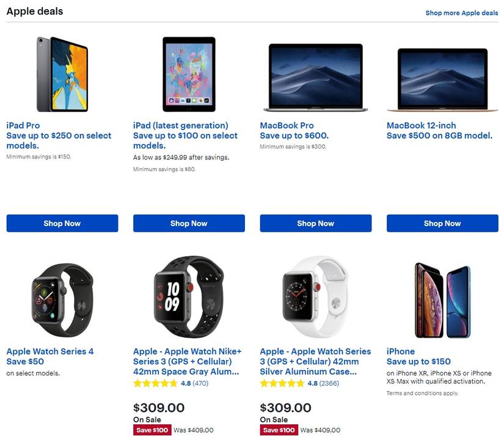
Task: Click the star rating for Apple Watch Nike+
Action: [155, 384]
